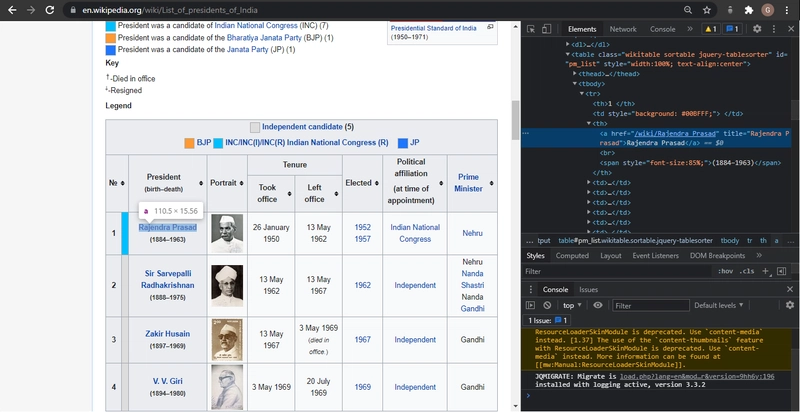Screen dimensions: 800x412
Task: Open the Event Listeners tab
Action: coord(656,255)
